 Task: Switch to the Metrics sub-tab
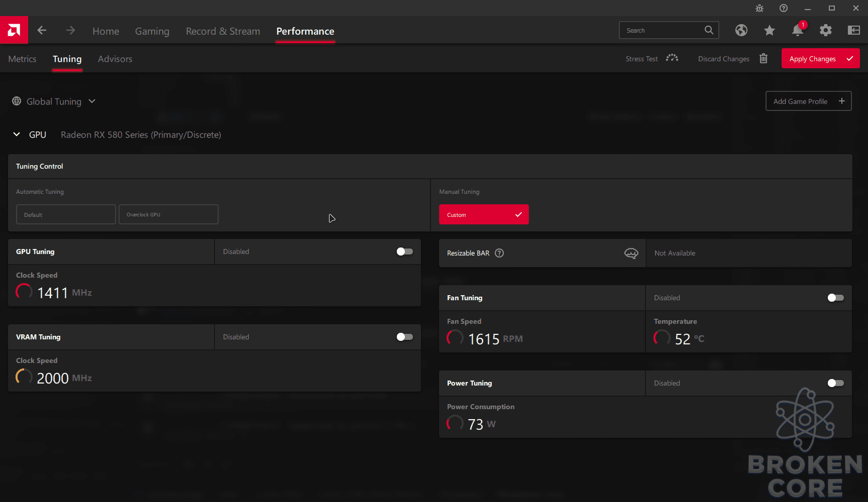click(22, 59)
